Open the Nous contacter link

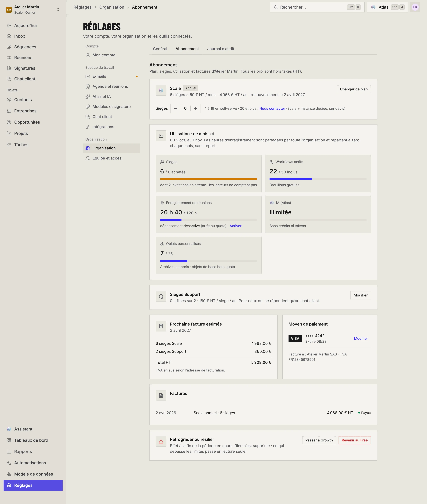[272, 108]
